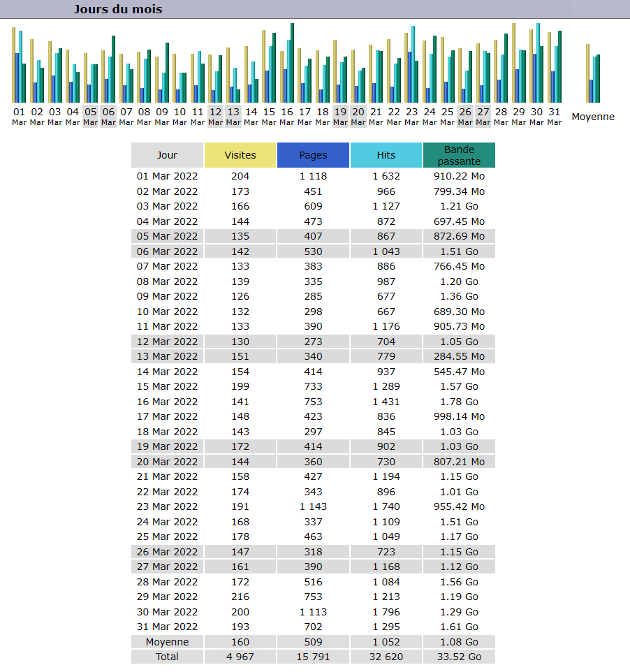Click chart axis label '27 Mar'
Viewport: 630px width, 672px height.
[x=483, y=116]
